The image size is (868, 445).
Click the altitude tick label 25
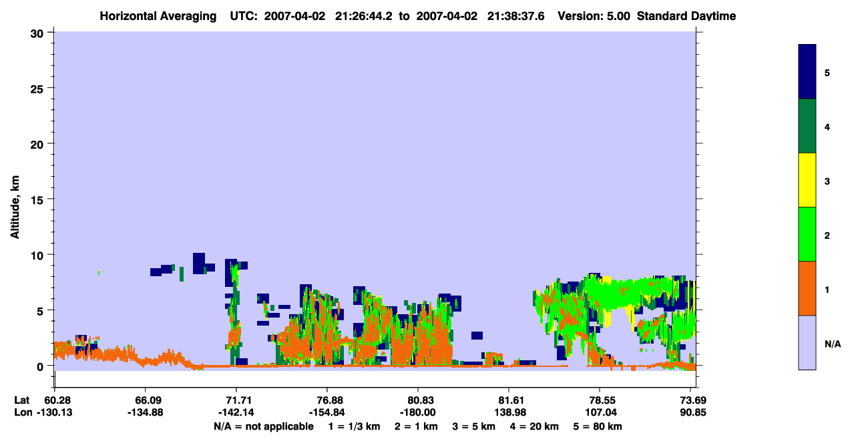click(39, 88)
